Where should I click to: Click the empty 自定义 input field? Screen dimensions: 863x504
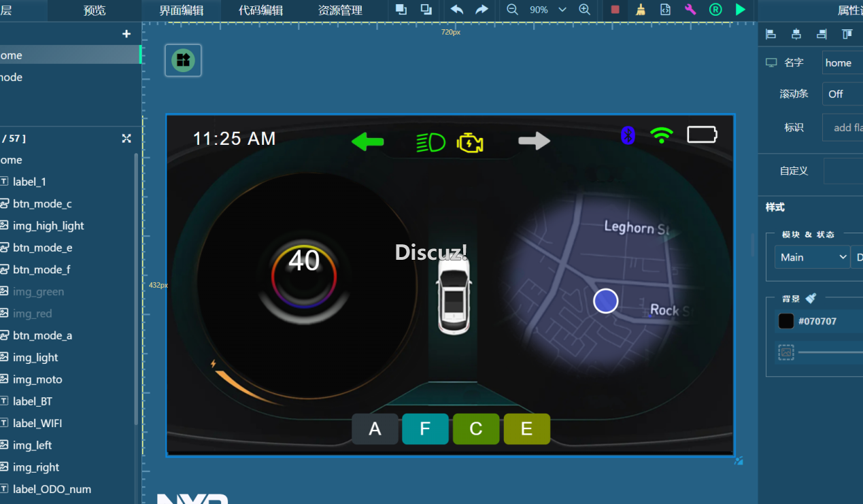click(x=843, y=171)
